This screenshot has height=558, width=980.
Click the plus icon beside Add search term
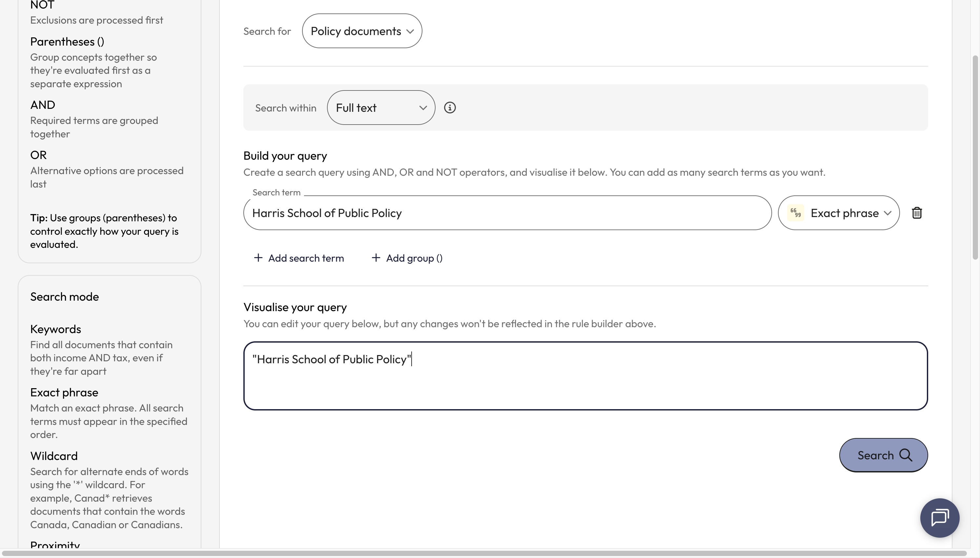(x=258, y=258)
